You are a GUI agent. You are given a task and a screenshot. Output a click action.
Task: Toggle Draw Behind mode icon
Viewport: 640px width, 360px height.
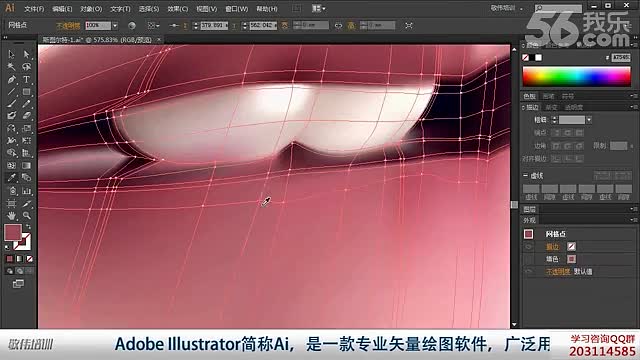[x=19, y=271]
